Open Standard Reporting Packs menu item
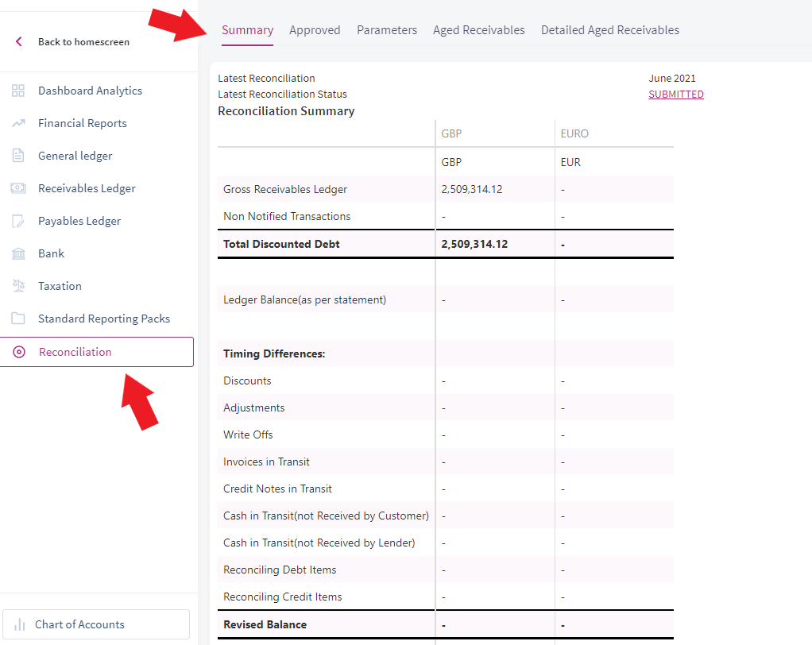Screen dimensions: 812x645 pos(98,319)
